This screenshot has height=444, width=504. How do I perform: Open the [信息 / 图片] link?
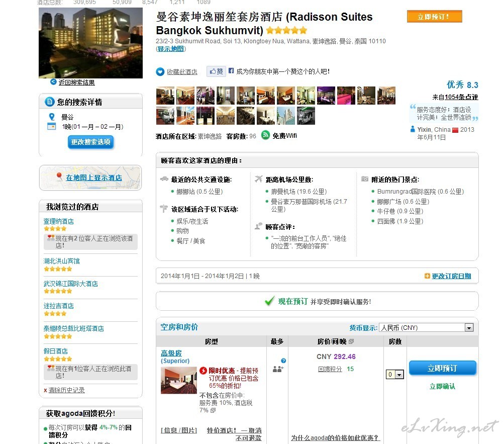pos(179,430)
